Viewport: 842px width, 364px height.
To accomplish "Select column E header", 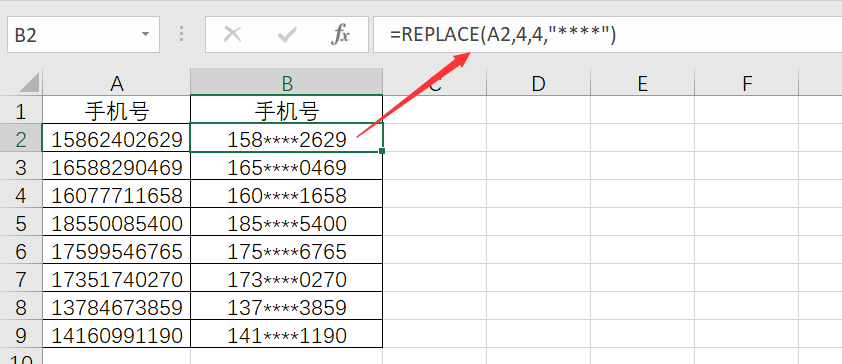I will click(x=642, y=83).
